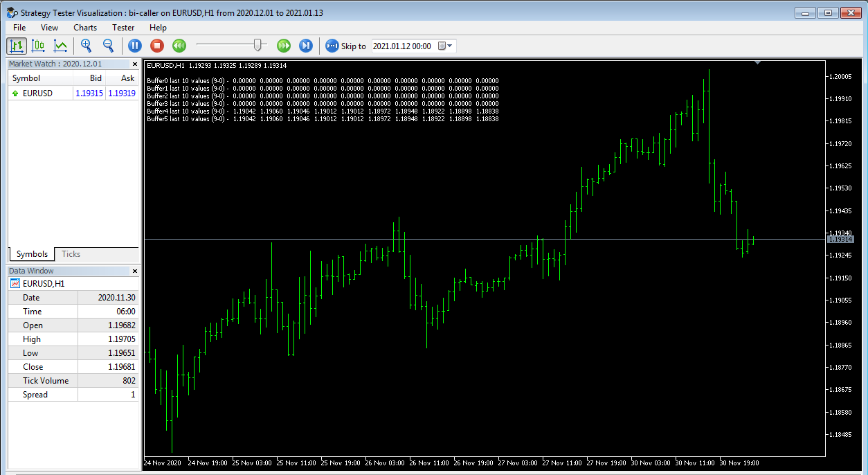Image resolution: width=868 pixels, height=475 pixels.
Task: Switch to the Symbols tab
Action: click(x=32, y=254)
